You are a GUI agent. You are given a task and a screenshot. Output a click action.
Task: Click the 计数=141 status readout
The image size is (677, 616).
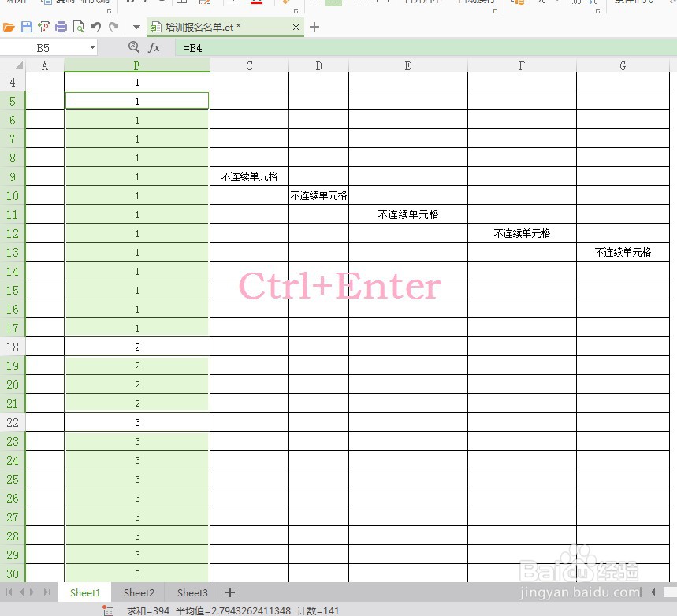point(318,610)
